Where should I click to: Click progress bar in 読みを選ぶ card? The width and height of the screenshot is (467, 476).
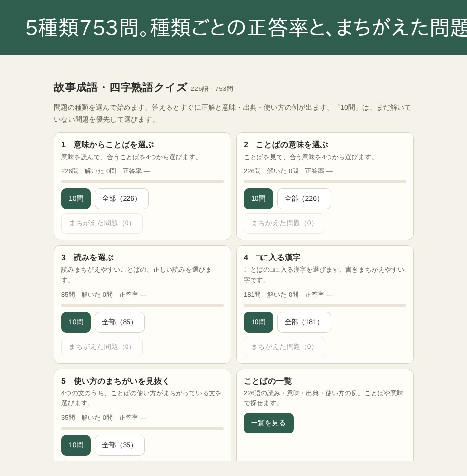143,305
